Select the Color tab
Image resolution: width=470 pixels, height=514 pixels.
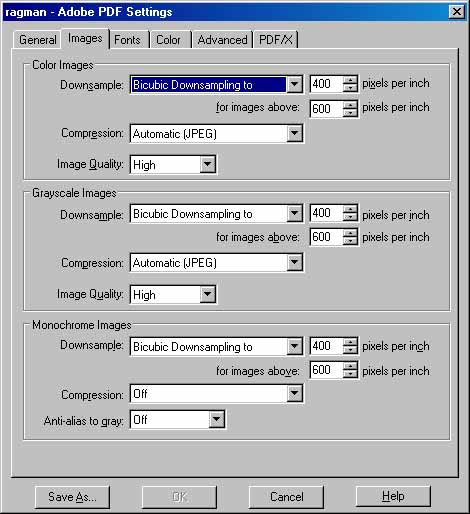click(169, 40)
